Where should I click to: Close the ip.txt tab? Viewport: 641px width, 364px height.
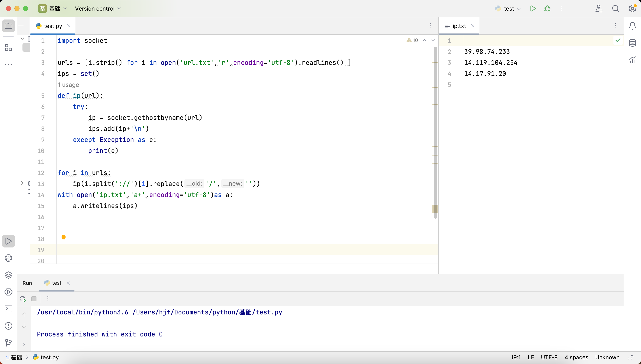[473, 26]
